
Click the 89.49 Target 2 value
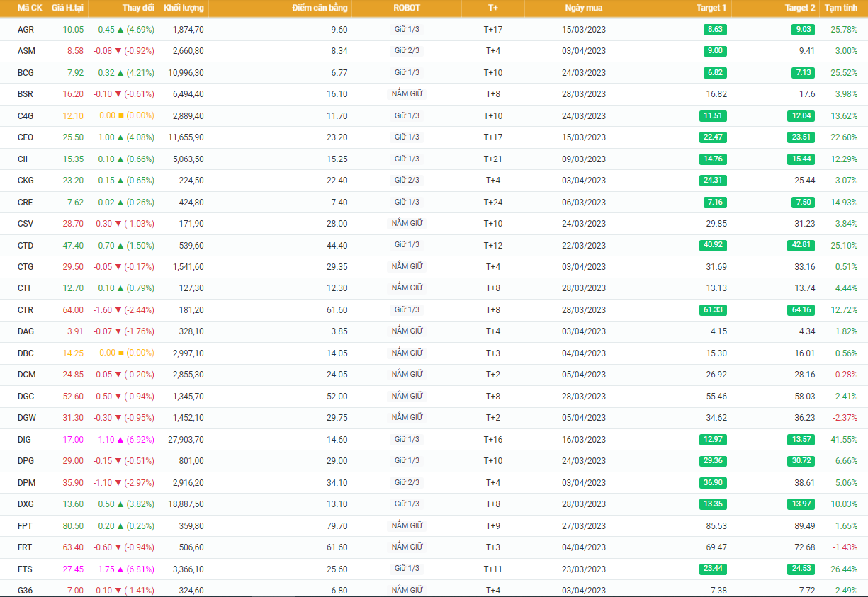point(805,526)
